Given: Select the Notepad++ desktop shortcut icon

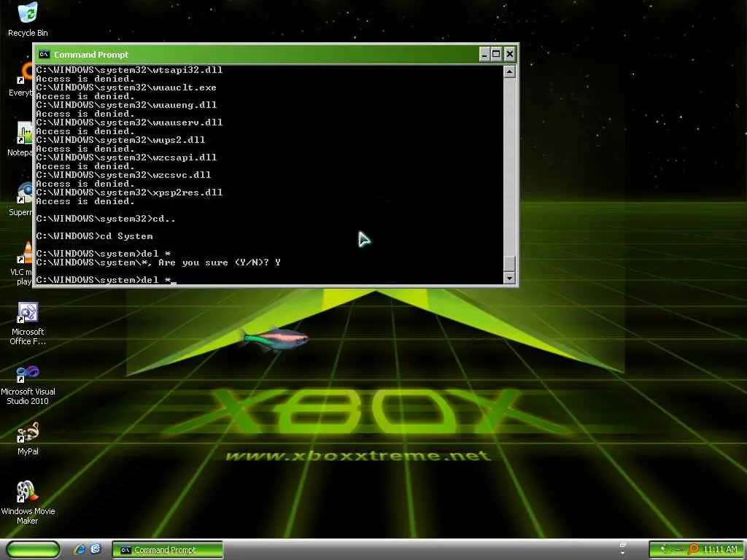Looking at the screenshot, I should click(24, 133).
